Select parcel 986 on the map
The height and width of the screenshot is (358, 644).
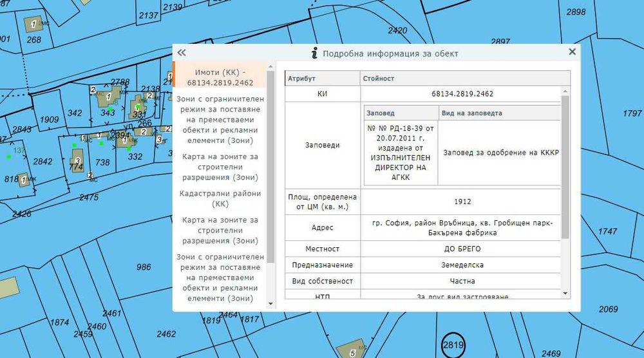(144, 267)
